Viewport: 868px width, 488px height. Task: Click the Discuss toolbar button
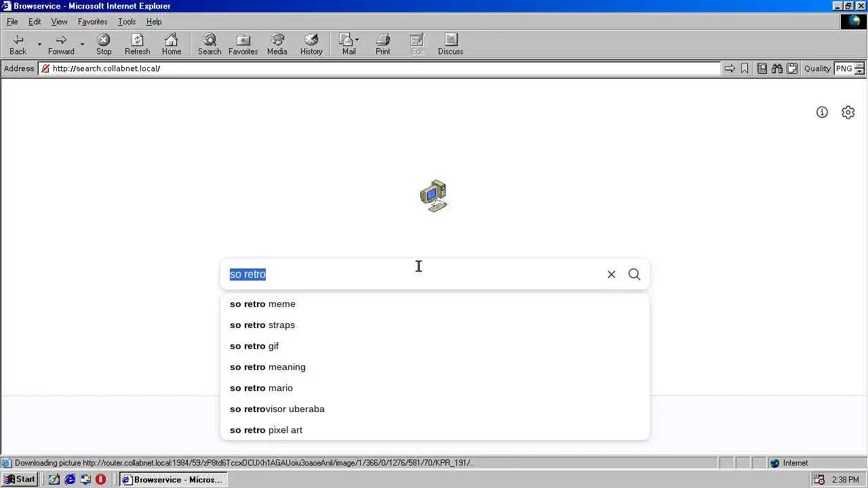click(451, 45)
